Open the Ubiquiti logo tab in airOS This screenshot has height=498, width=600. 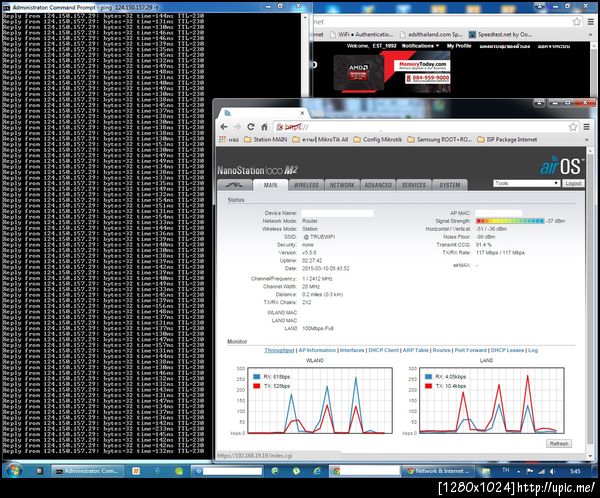click(235, 185)
